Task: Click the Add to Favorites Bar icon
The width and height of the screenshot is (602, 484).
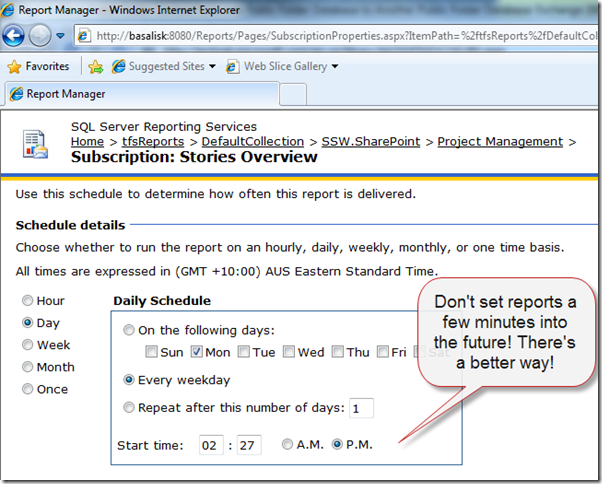Action: (96, 67)
